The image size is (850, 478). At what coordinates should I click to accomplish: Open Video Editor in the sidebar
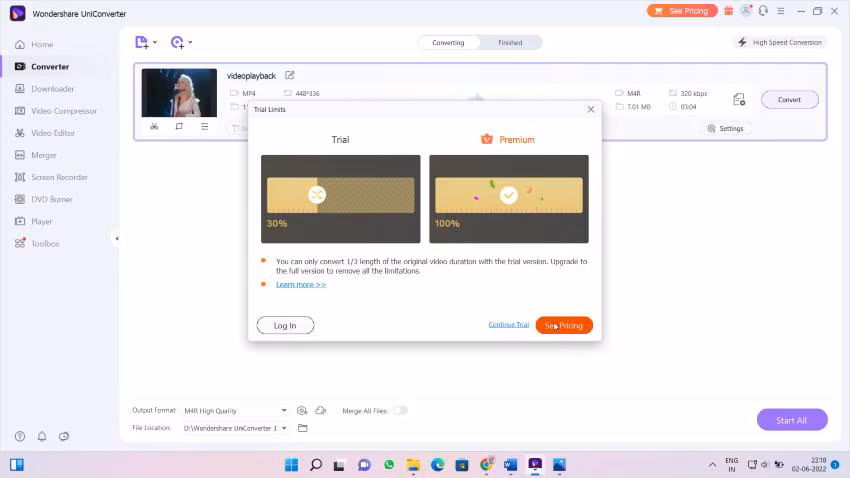(45, 133)
